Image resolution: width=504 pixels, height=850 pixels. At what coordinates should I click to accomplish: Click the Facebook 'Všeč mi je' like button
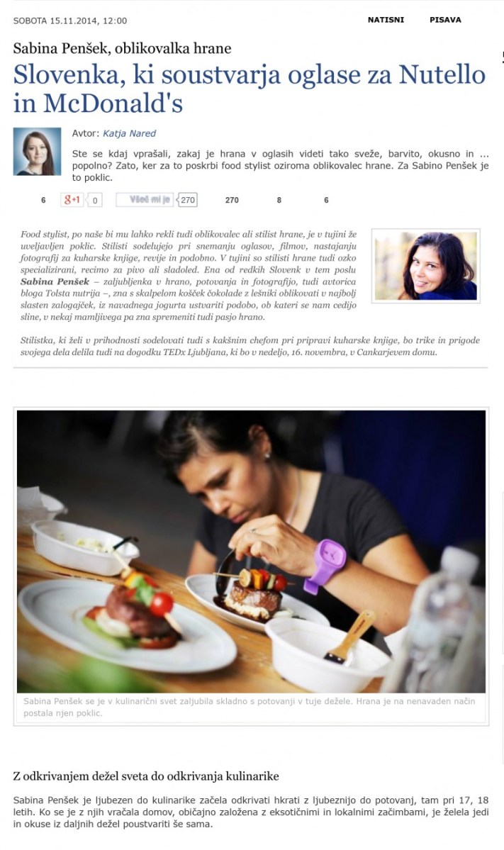[x=144, y=199]
